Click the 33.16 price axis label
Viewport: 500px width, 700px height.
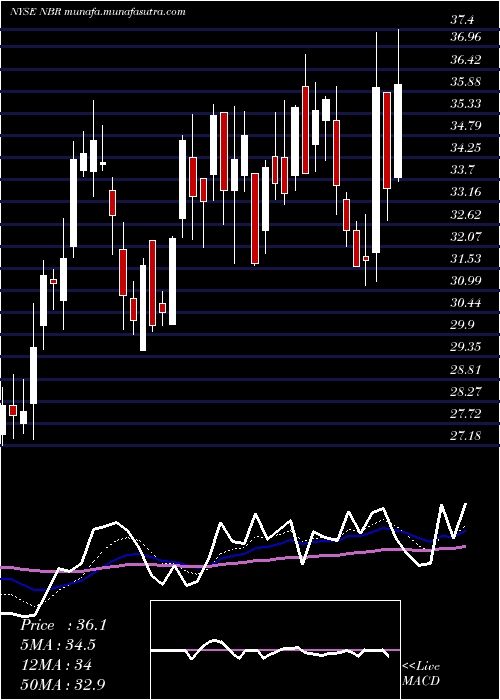coord(466,192)
